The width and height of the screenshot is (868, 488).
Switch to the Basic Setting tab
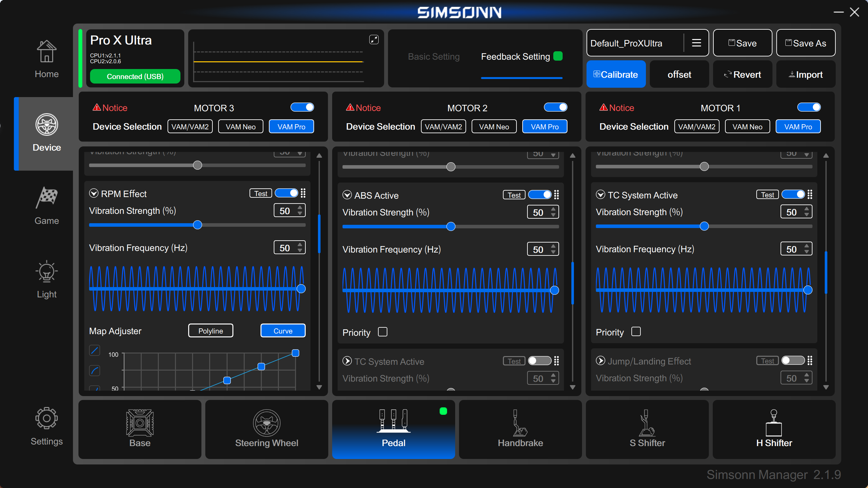(434, 56)
